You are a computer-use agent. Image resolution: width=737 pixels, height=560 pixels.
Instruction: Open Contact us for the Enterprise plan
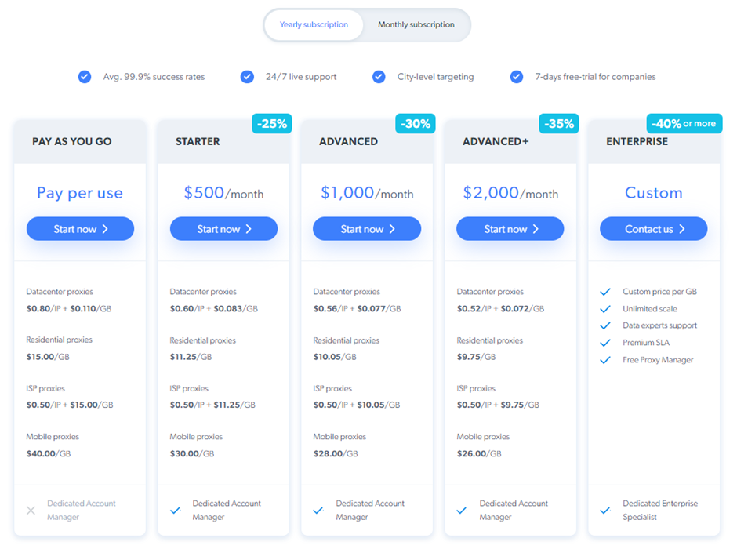pos(653,229)
